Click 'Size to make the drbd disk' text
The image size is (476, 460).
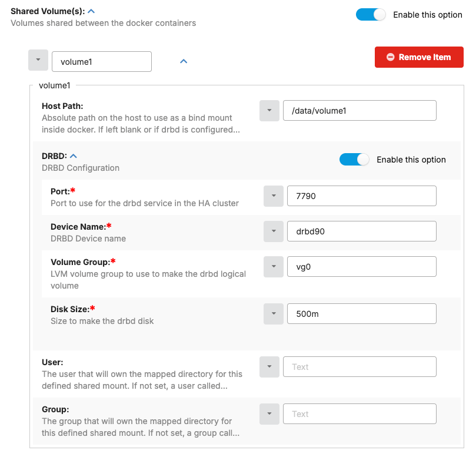[102, 321]
